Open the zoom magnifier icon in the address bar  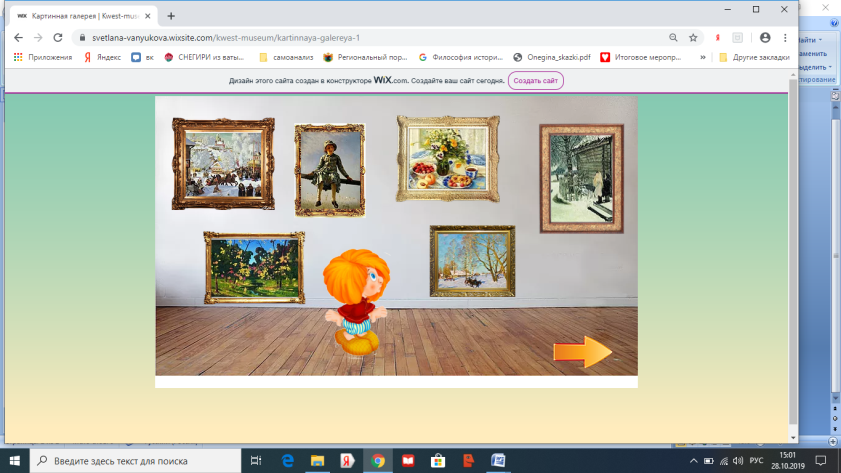(x=673, y=38)
